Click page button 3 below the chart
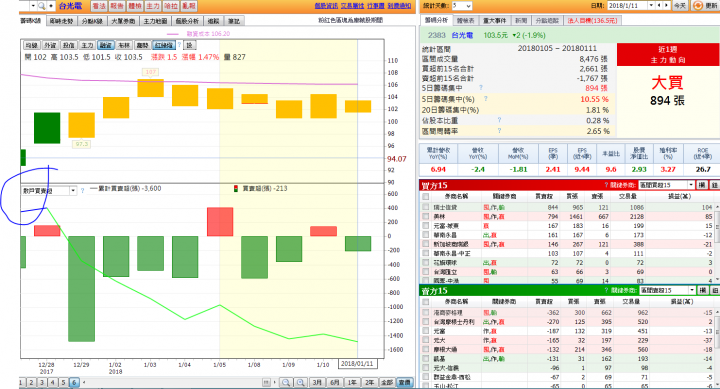 (x=42, y=382)
